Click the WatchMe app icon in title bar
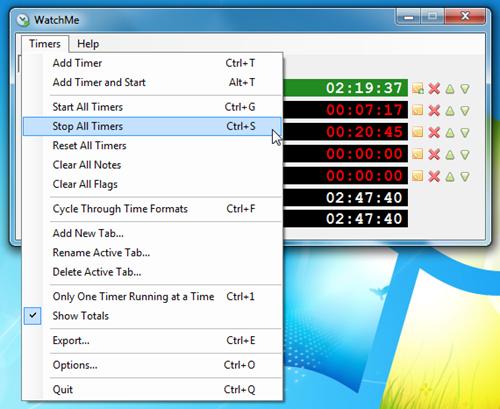Screen dimensions: 500x409 pos(23,20)
